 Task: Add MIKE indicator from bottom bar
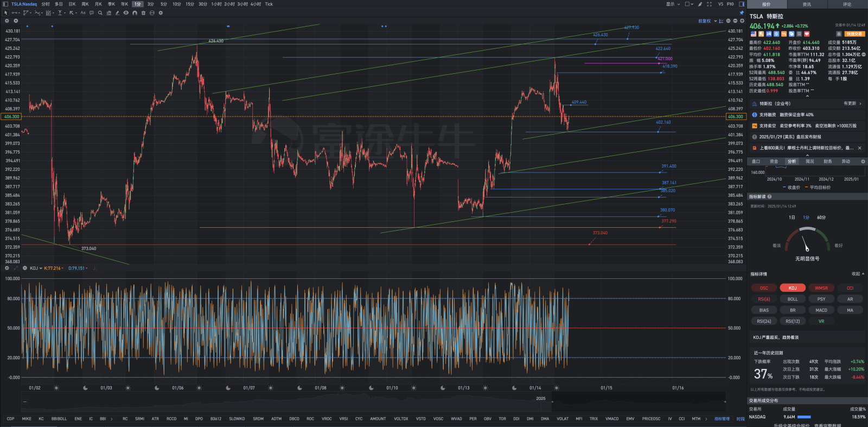(x=27, y=419)
